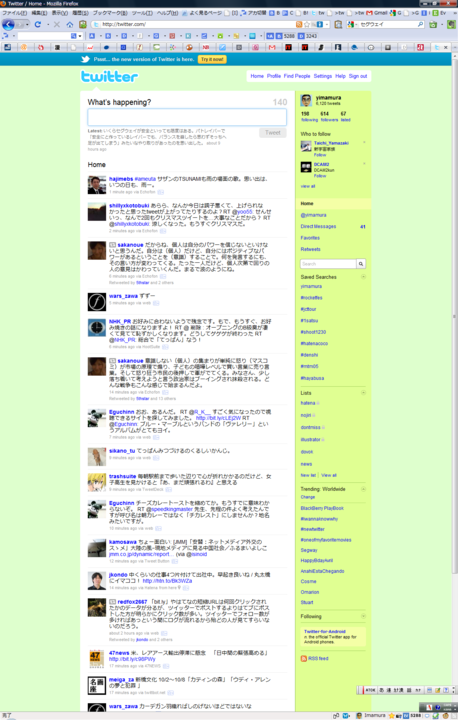458x720 pixels.
Task: Open ツール(T) menu
Action: [x=142, y=13]
